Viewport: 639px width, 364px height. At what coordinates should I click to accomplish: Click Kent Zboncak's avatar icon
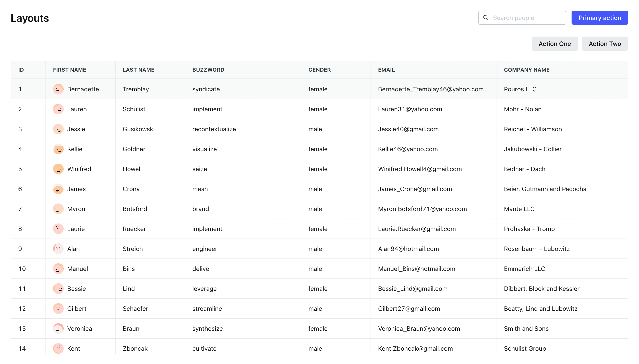[x=58, y=348]
